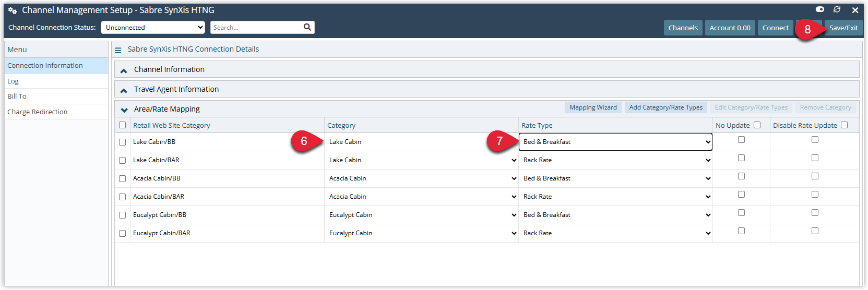This screenshot has height=290, width=868.
Task: Click the Account 0.00 button
Action: tap(730, 28)
